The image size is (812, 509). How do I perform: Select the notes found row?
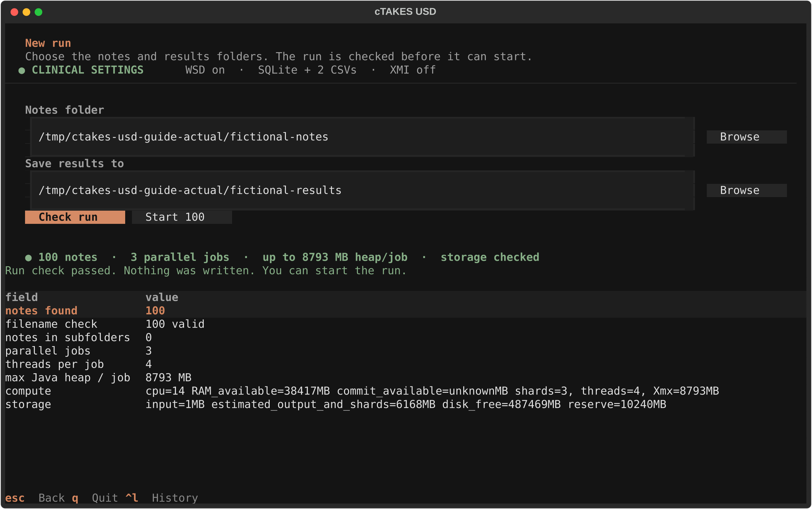coord(406,311)
